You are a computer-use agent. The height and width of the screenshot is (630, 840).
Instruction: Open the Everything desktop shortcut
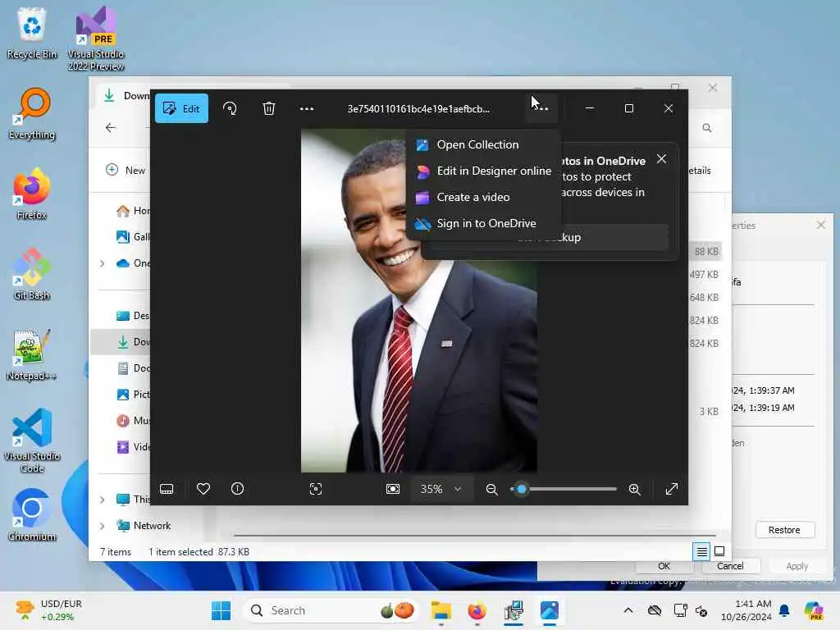point(32,113)
